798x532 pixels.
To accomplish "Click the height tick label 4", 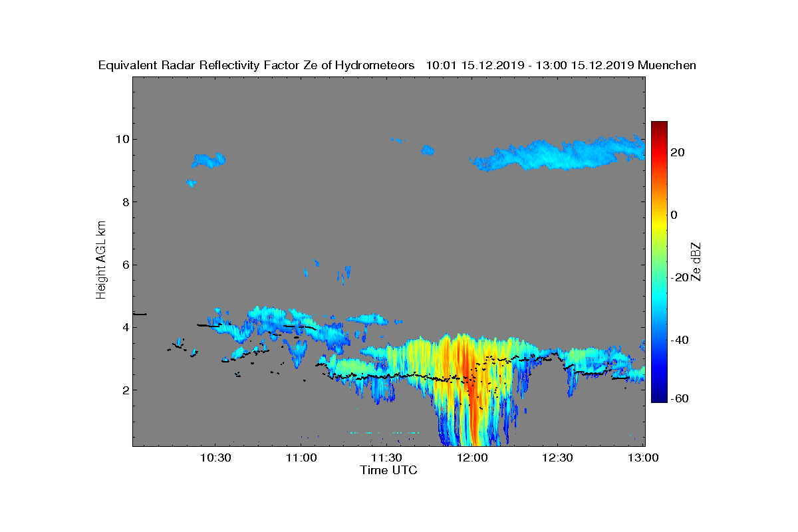I will (124, 327).
